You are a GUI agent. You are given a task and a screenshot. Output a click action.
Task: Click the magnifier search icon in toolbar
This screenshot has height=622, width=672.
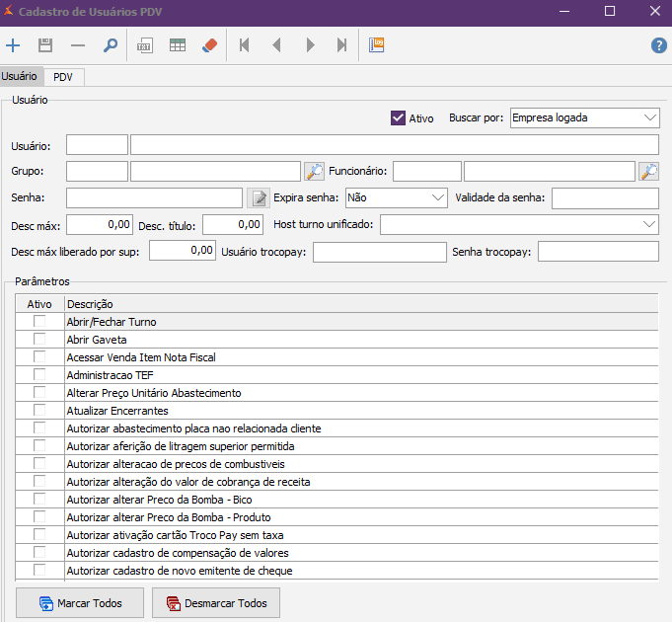[111, 45]
